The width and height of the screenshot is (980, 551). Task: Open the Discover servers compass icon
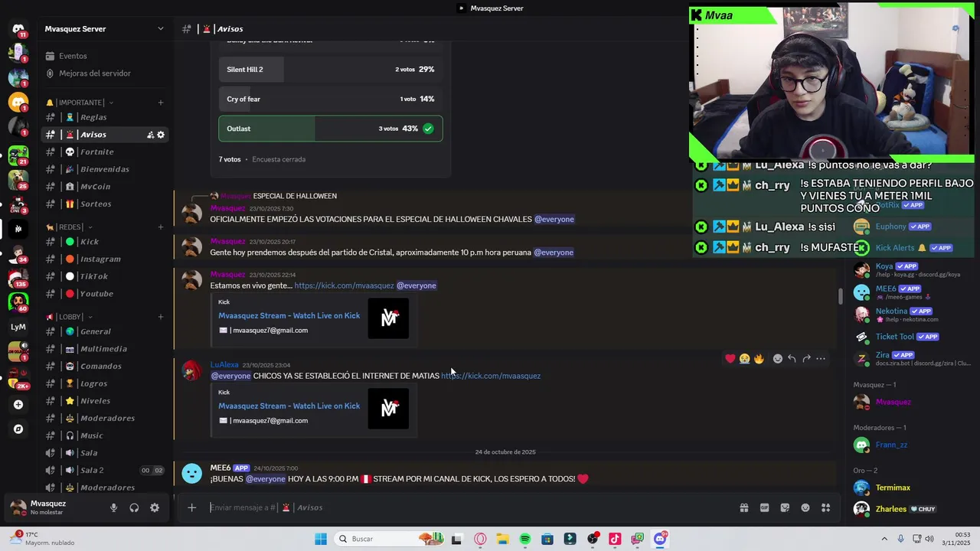18,429
